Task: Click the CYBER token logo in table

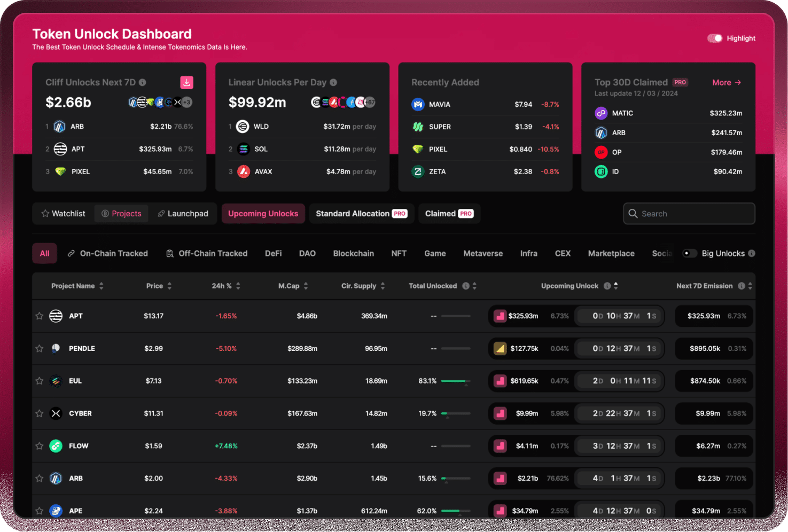Action: click(56, 413)
